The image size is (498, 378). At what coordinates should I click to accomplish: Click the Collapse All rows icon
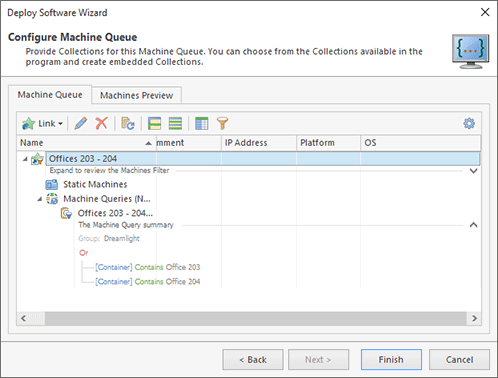(x=175, y=123)
